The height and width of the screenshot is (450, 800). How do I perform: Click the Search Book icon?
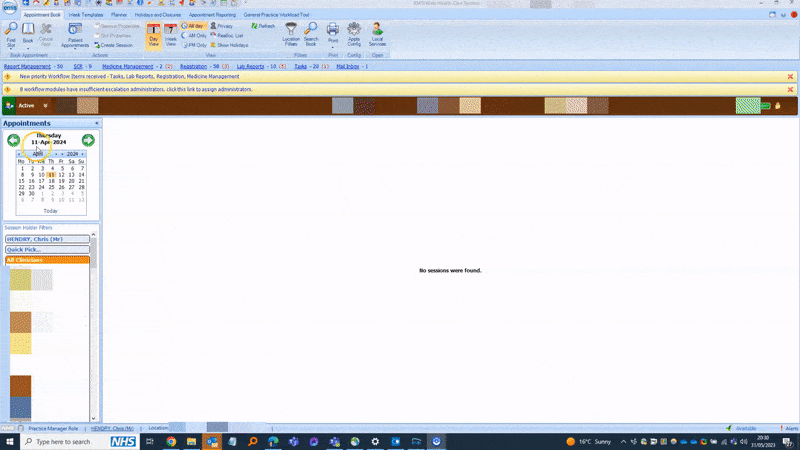pyautogui.click(x=311, y=34)
